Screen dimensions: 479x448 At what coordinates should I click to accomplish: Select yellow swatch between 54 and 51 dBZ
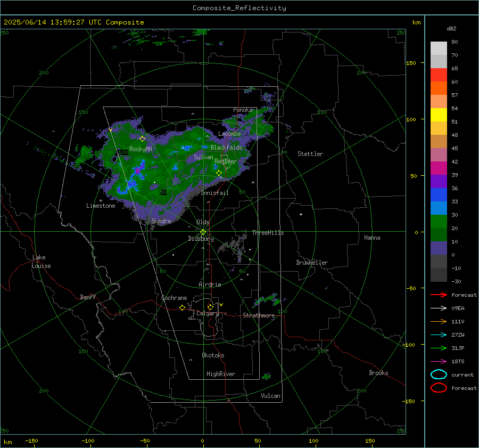439,115
